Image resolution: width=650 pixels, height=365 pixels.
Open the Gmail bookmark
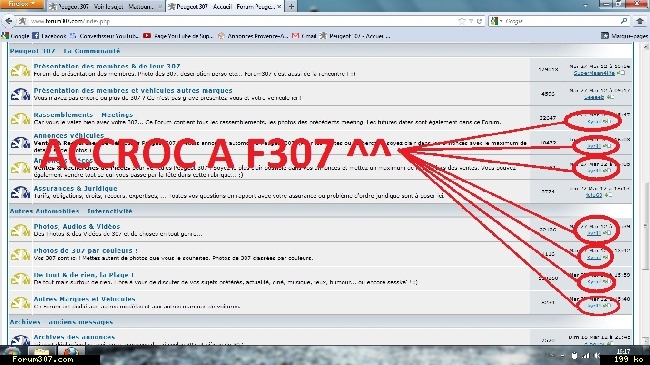tap(305, 36)
